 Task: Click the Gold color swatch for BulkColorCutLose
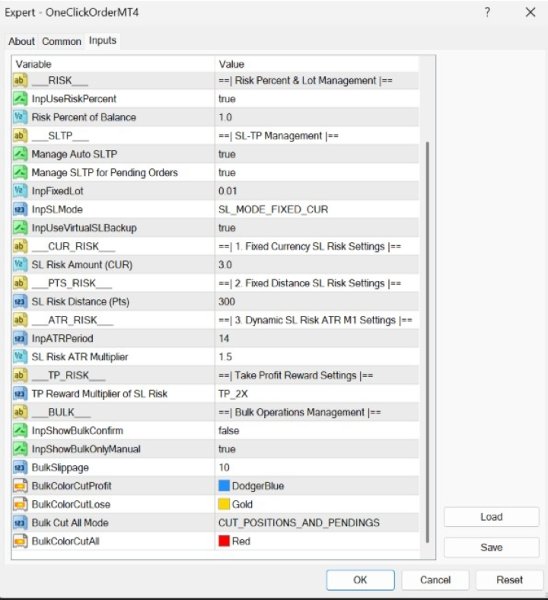click(223, 504)
